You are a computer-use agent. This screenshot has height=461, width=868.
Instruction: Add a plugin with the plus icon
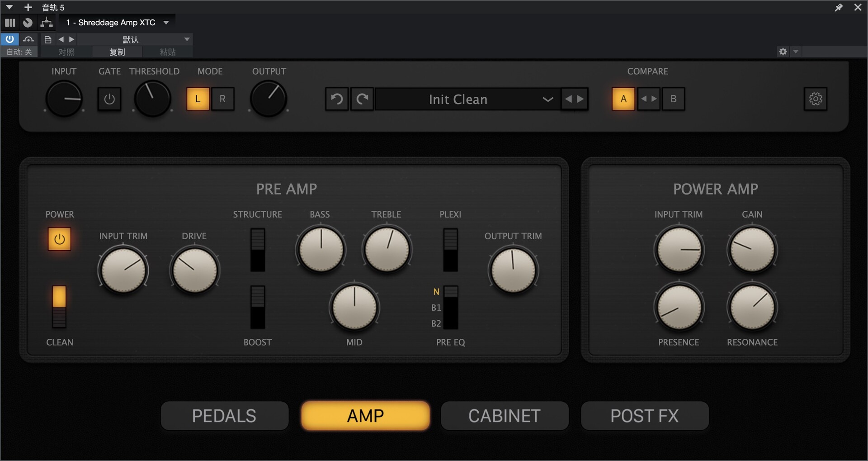click(x=28, y=7)
